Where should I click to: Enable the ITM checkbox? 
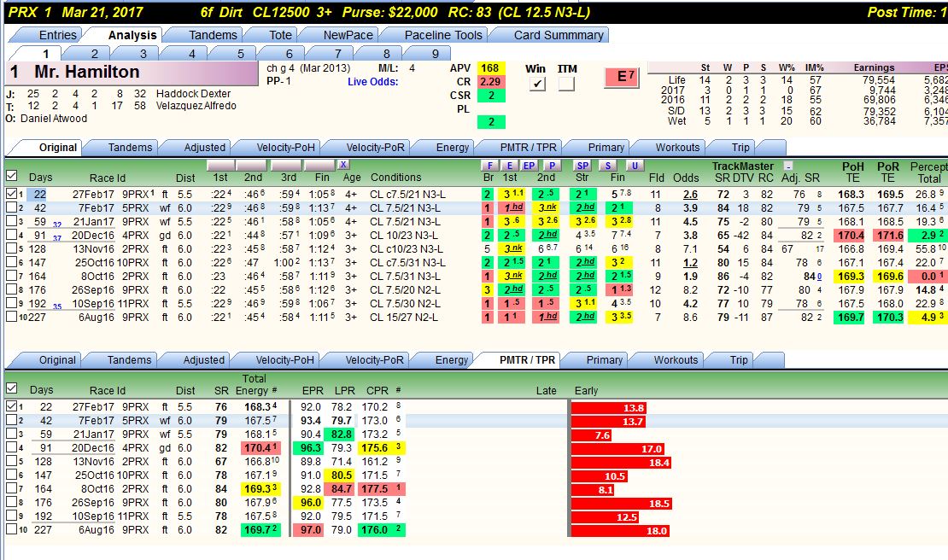click(566, 84)
